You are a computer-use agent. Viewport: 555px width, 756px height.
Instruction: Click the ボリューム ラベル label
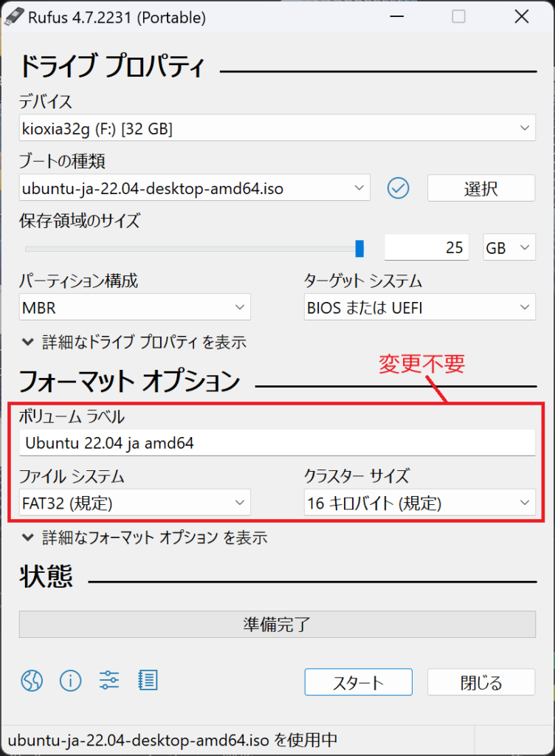tap(72, 416)
